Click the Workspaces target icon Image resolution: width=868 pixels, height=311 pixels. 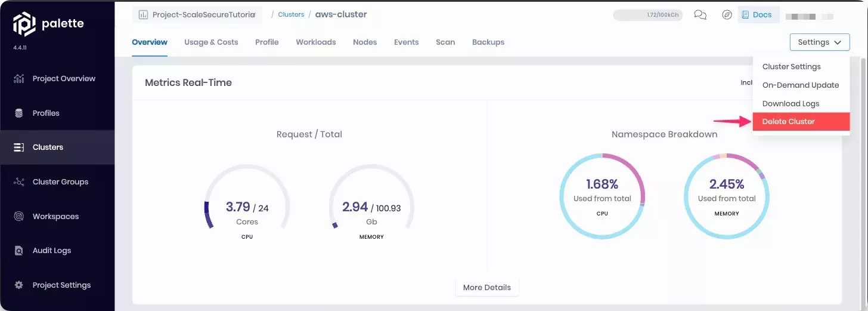pyautogui.click(x=19, y=216)
